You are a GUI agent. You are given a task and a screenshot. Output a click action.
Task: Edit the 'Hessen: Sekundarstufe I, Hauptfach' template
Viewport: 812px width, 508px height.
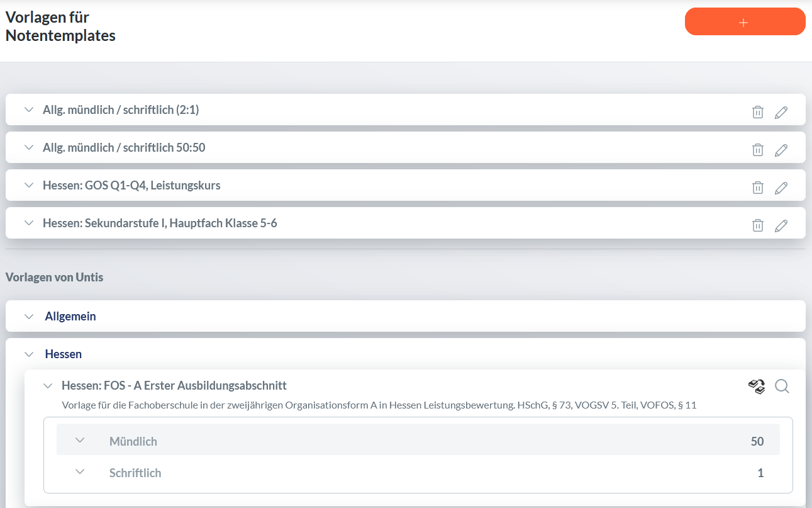(x=781, y=225)
